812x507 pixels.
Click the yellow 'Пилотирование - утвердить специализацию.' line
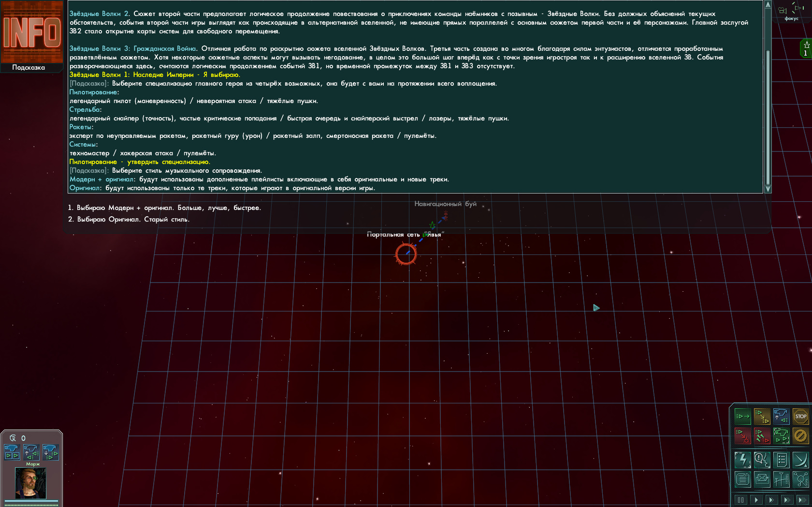click(x=140, y=162)
